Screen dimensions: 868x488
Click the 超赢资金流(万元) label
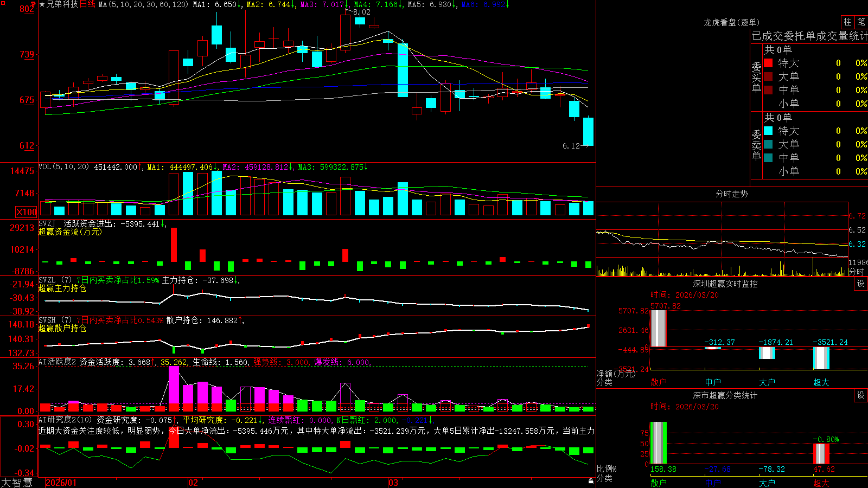(x=70, y=232)
